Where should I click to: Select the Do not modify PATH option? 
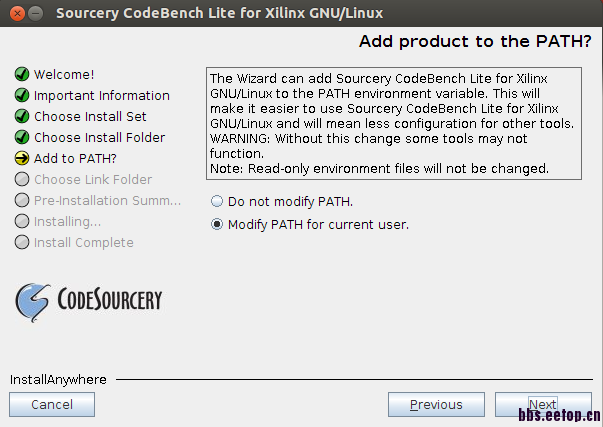click(x=217, y=202)
